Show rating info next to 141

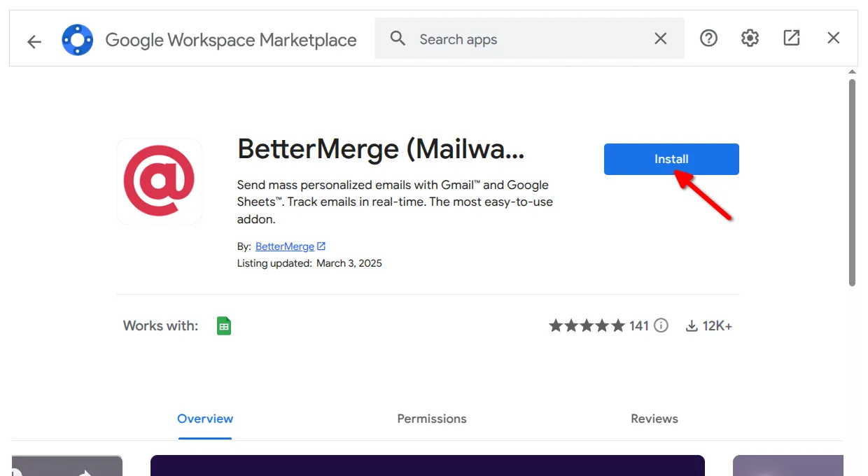click(661, 325)
